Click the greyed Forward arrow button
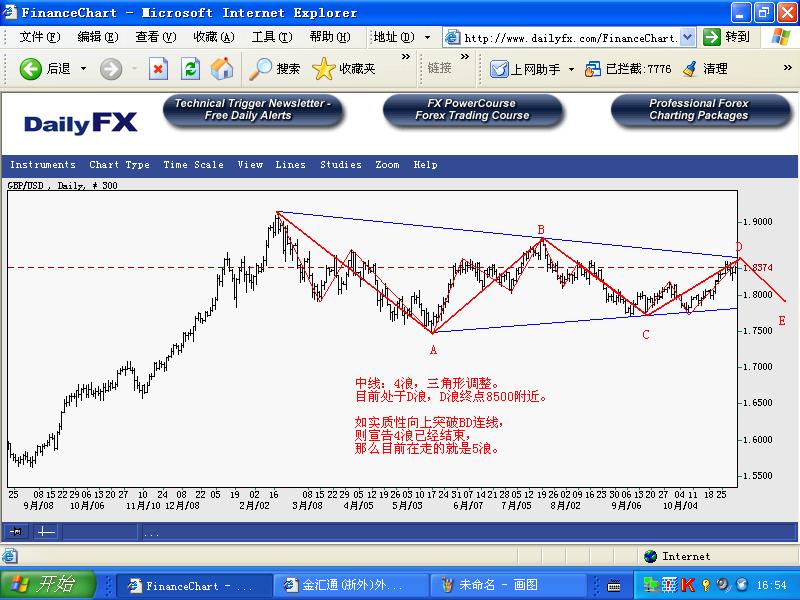 [111, 69]
